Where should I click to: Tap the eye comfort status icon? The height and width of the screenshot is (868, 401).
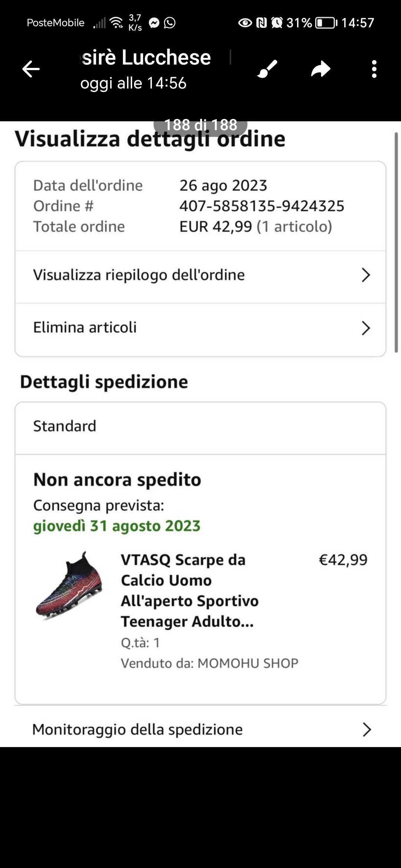tap(245, 23)
